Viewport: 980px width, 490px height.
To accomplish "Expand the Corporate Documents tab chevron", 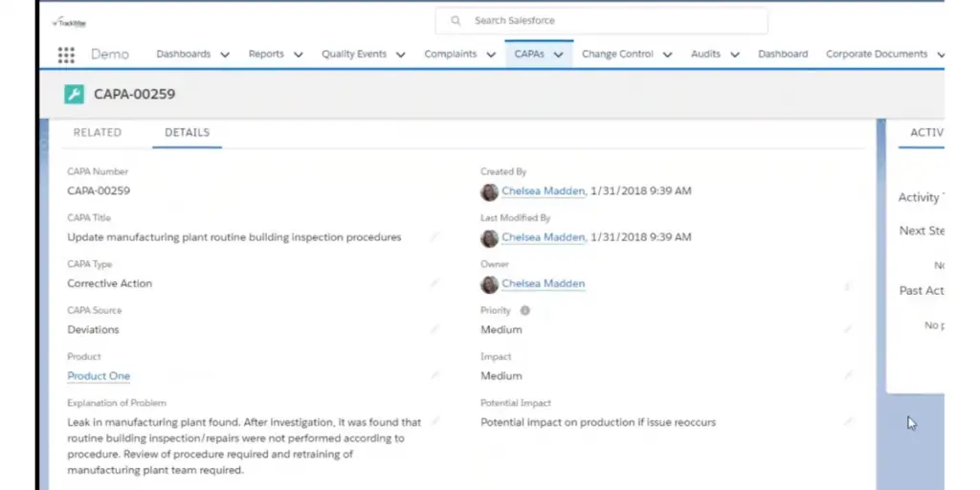I will 940,55.
